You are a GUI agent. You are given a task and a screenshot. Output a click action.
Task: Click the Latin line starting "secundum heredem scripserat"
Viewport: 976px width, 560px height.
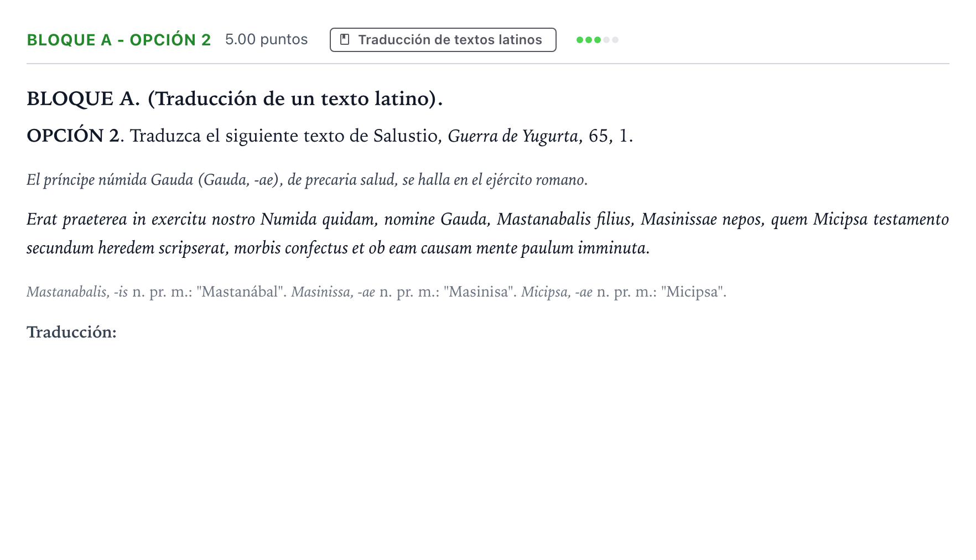pyautogui.click(x=338, y=248)
